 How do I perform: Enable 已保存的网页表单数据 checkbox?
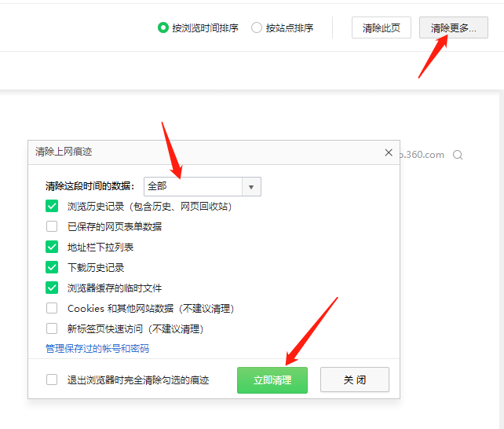(x=52, y=226)
